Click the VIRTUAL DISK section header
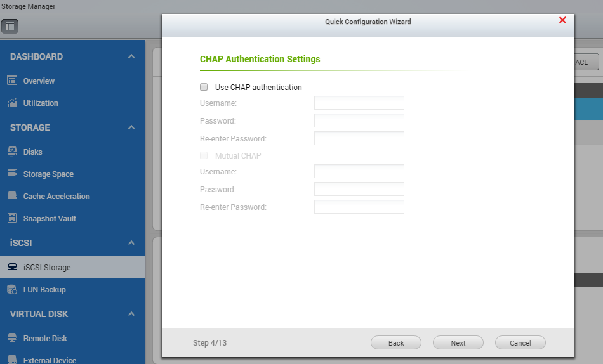The image size is (603, 364). (39, 314)
